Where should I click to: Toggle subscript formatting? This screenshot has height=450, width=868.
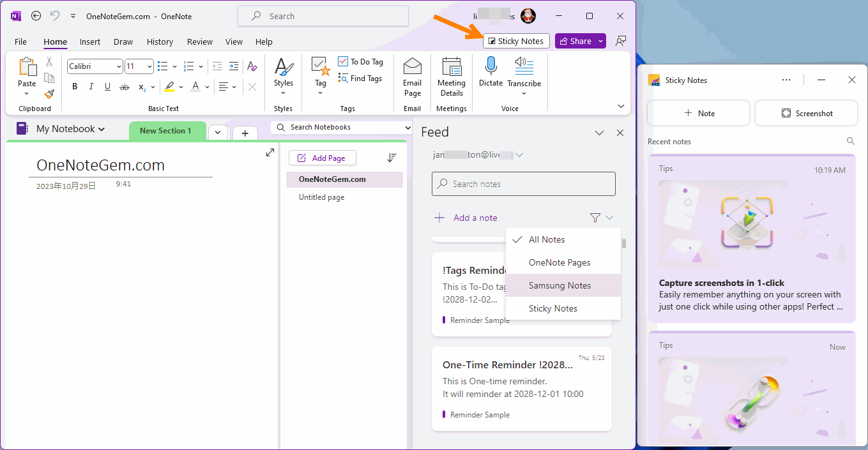[142, 87]
